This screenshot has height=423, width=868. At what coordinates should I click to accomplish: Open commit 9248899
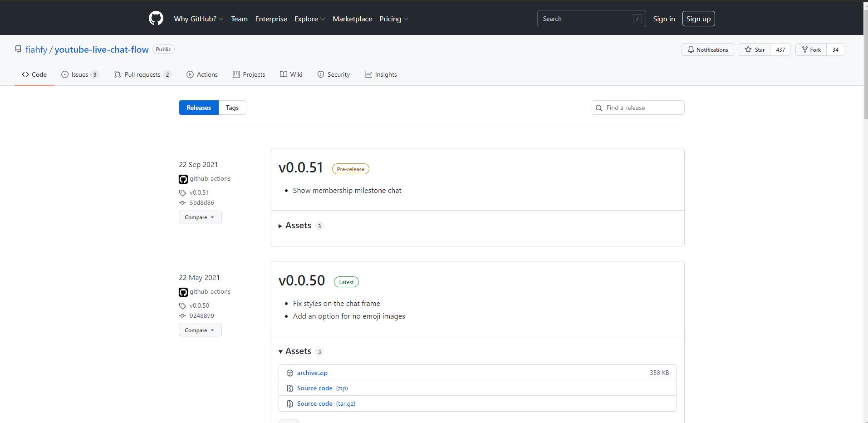202,315
